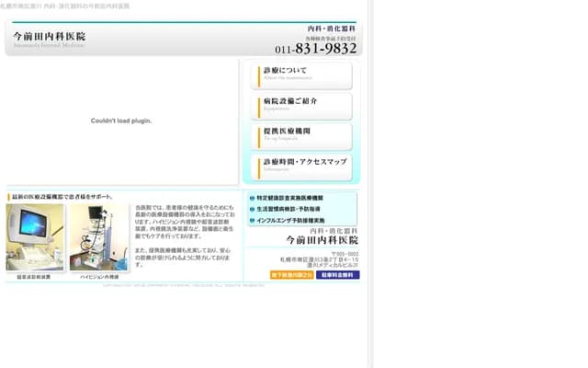The image size is (588, 368).
Task: Click the bullet icon beside 生活習慣病検診・予防指導
Action: (253, 209)
